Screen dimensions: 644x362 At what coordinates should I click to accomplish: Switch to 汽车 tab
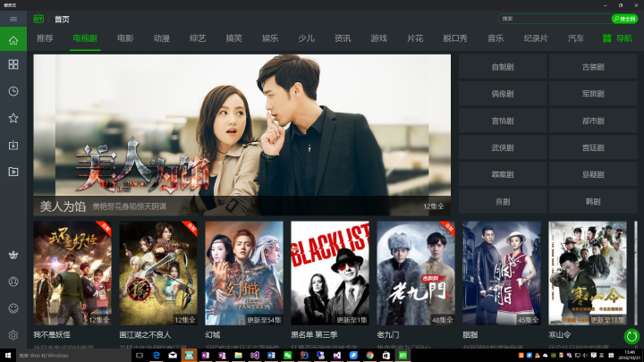pos(576,38)
